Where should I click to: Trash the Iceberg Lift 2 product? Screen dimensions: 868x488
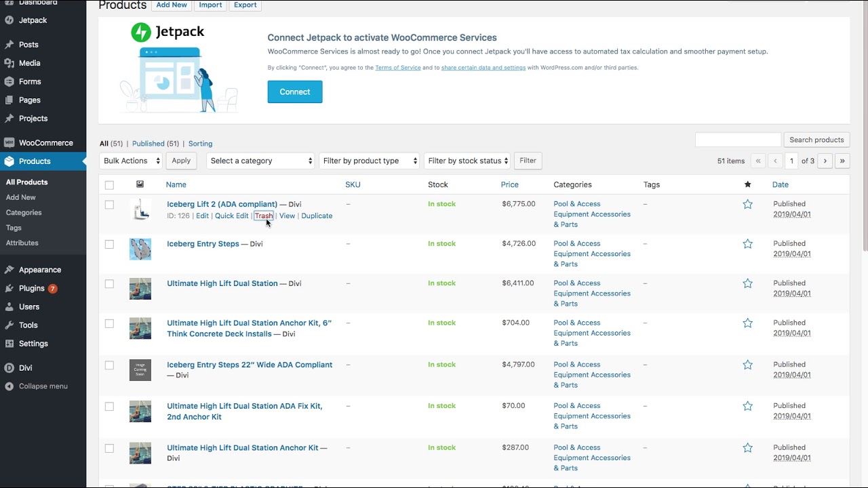(263, 216)
